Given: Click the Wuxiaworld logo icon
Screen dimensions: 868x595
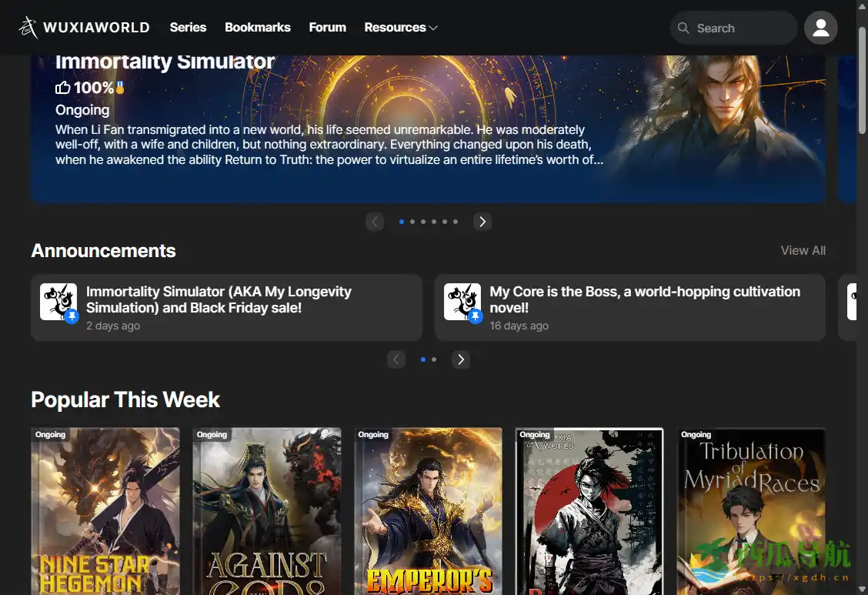Looking at the screenshot, I should 28,28.
